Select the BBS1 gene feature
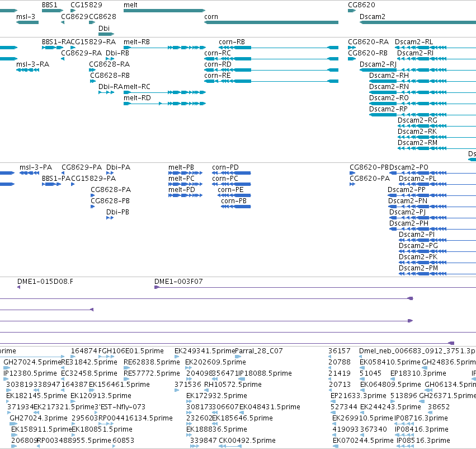The height and width of the screenshot is (449, 476). [x=52, y=11]
